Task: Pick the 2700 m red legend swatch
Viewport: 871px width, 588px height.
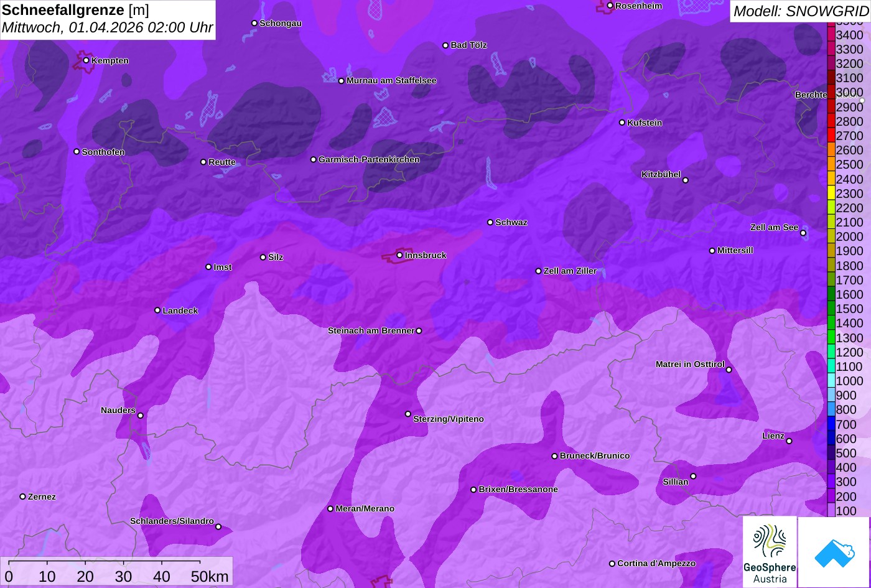Action: (831, 135)
